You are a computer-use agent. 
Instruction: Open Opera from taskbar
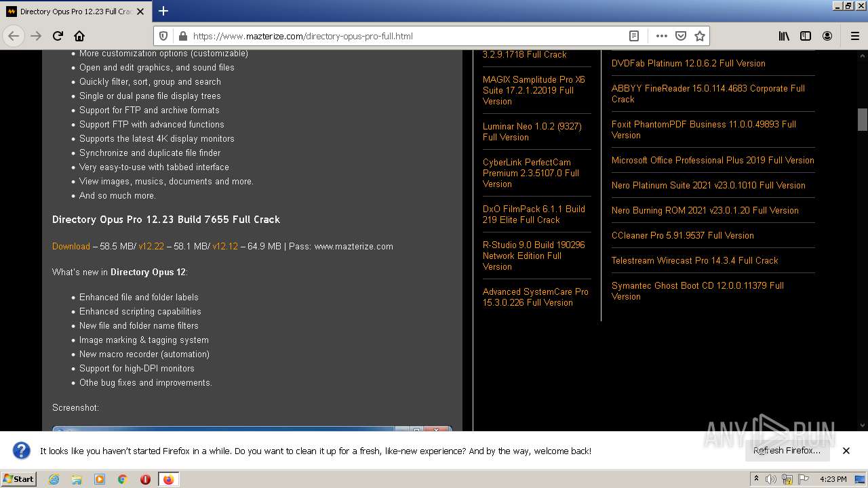(145, 479)
